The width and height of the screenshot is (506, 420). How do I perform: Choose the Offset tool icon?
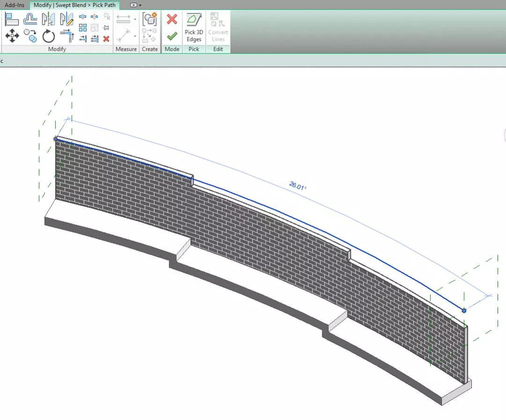pos(30,19)
